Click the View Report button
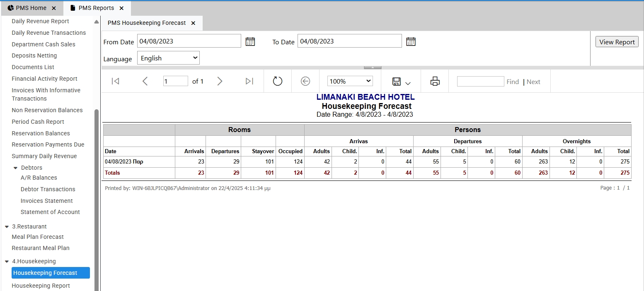Viewport: 644px width, 291px height. [x=617, y=42]
